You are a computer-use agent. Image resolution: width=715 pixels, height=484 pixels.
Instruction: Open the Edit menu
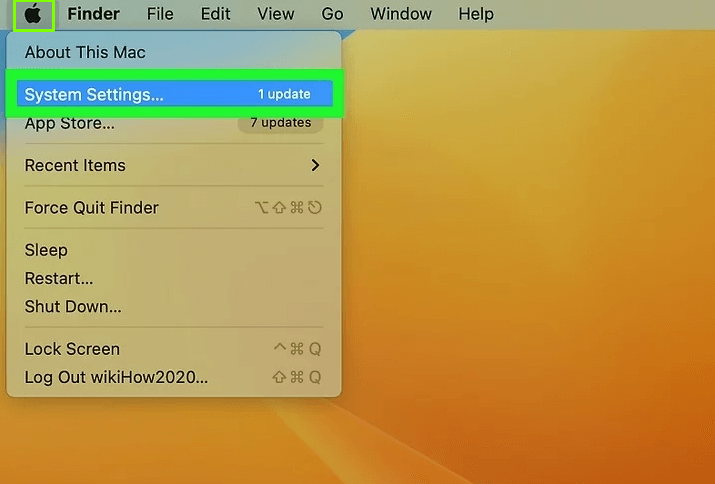pos(215,14)
